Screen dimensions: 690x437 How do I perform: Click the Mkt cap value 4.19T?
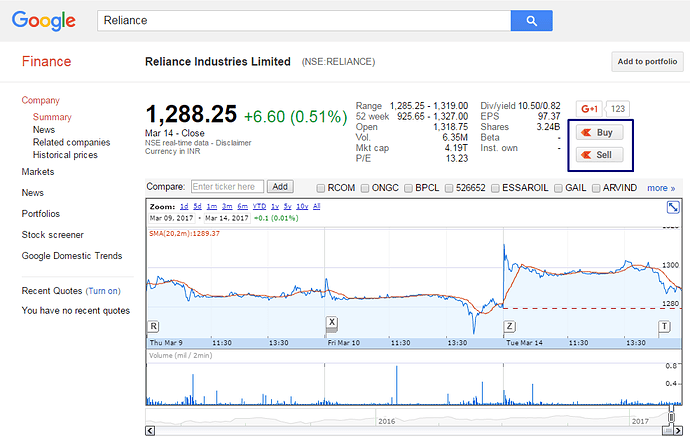click(x=456, y=148)
